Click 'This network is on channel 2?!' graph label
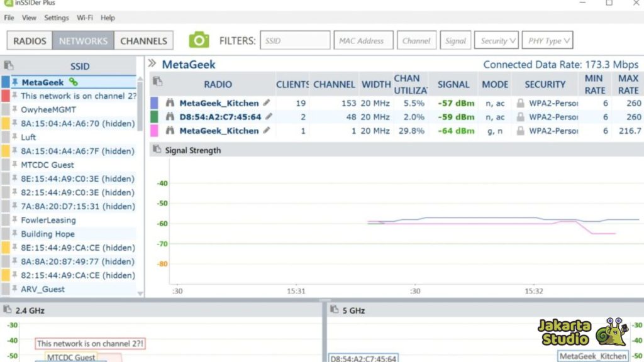The image size is (644, 362). (x=90, y=343)
